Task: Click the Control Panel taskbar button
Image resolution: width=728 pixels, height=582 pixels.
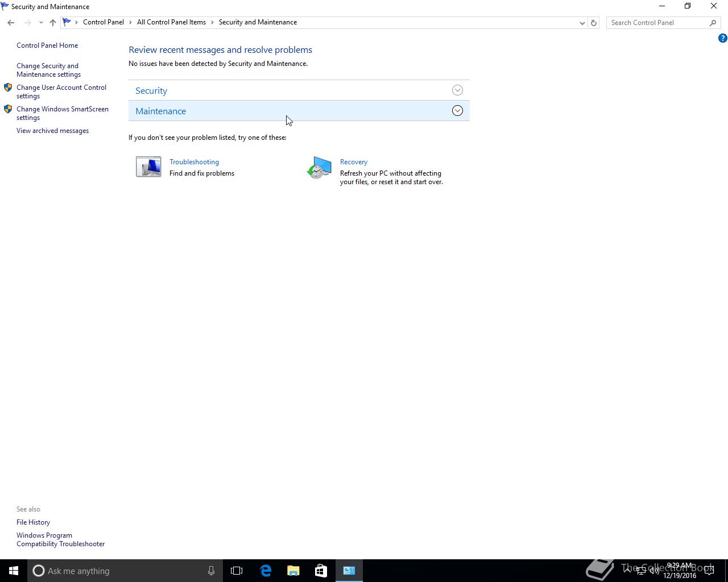Action: [349, 571]
